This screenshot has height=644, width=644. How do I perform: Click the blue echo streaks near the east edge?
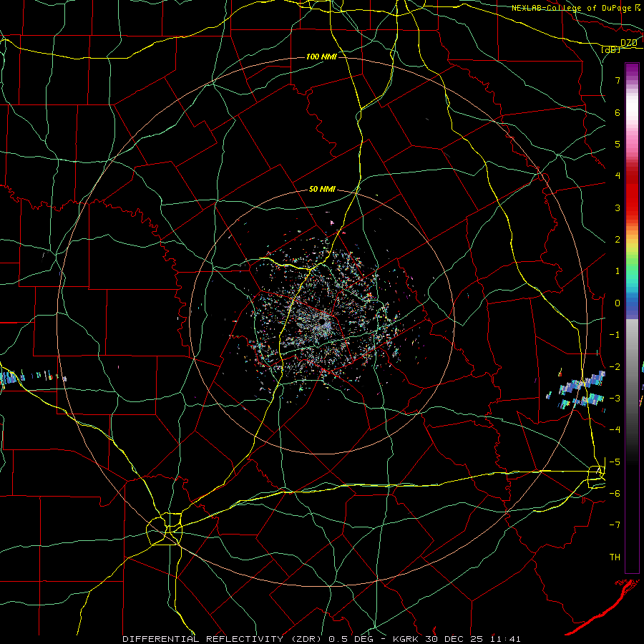(576, 390)
